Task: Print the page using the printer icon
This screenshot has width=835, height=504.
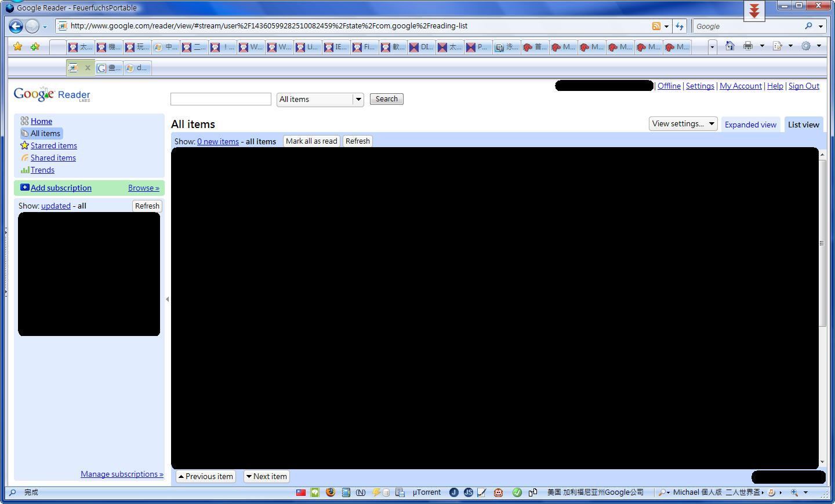Action: [x=748, y=46]
